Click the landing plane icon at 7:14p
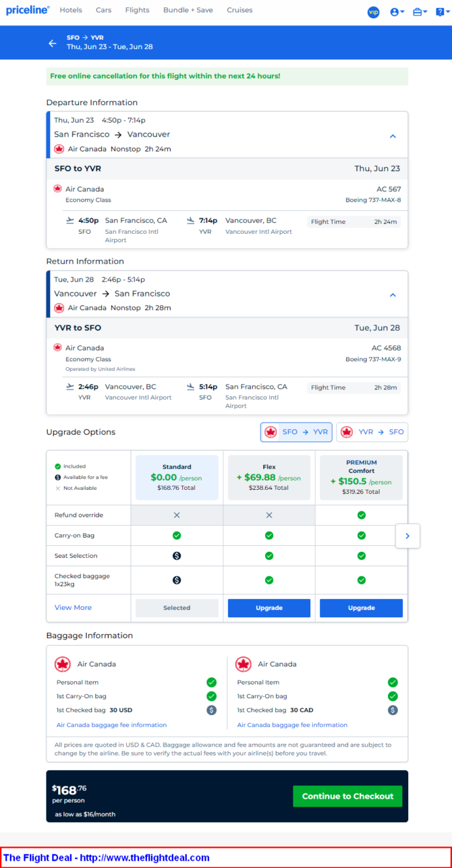 coord(191,220)
